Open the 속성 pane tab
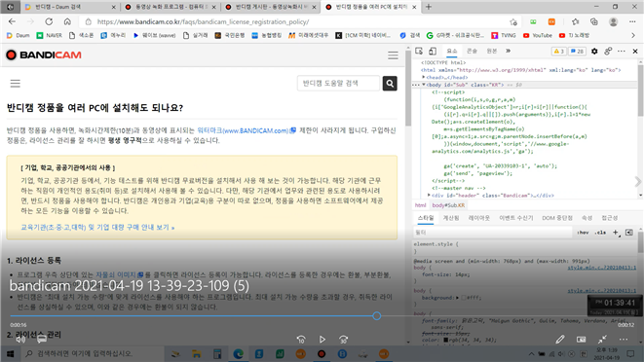Image resolution: width=644 pixels, height=362 pixels. tap(587, 218)
